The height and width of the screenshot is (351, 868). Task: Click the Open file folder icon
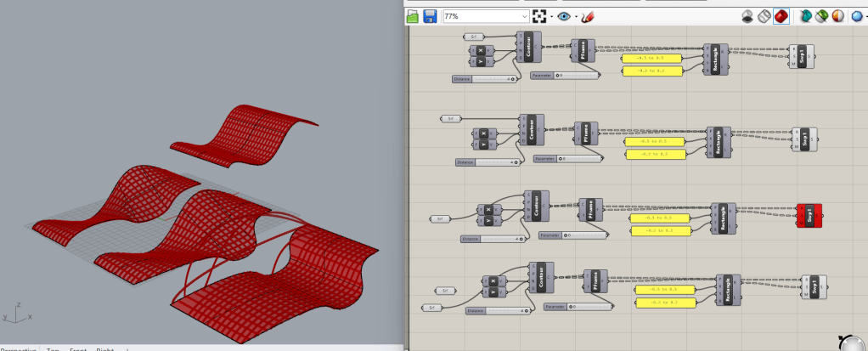pos(413,16)
